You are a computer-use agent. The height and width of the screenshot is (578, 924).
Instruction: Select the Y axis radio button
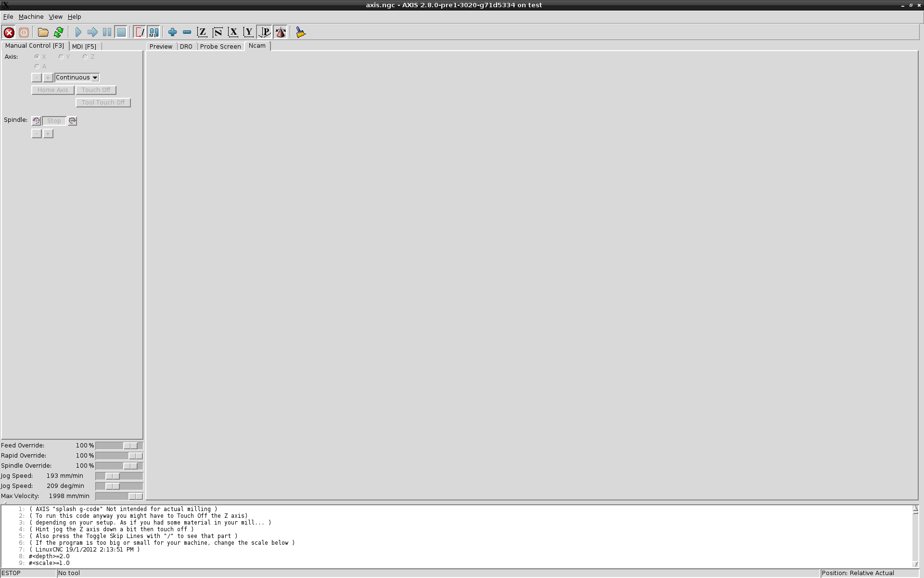[61, 57]
